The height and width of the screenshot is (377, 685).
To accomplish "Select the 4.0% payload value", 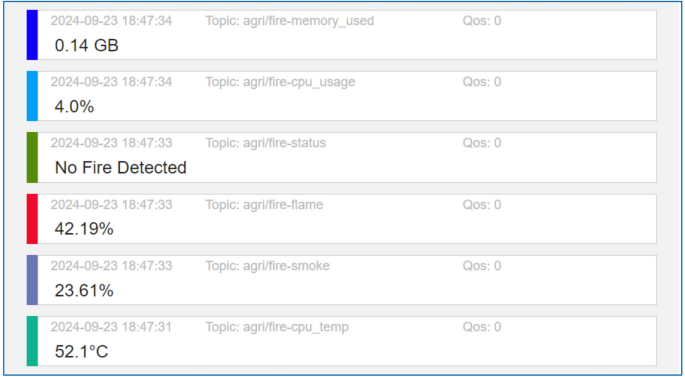I will point(74,107).
